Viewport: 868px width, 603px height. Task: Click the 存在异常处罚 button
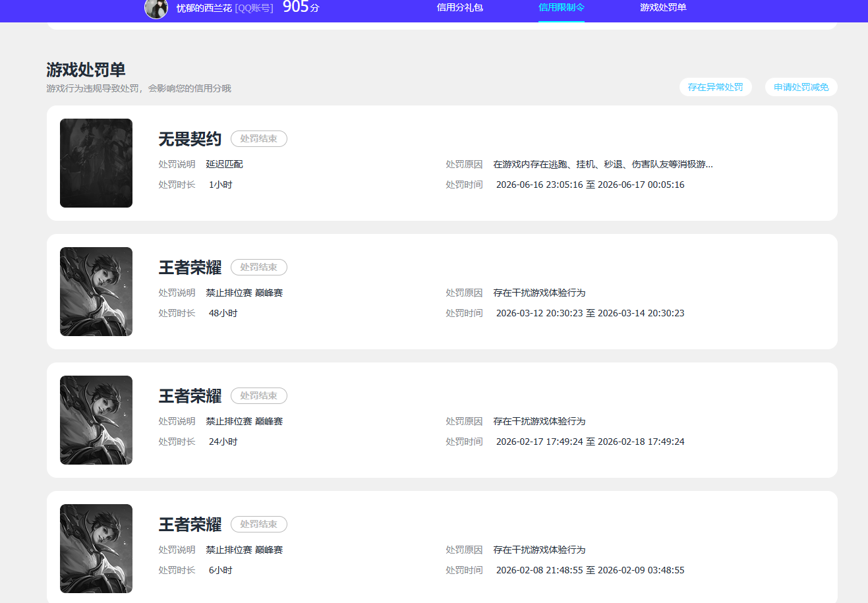(716, 87)
